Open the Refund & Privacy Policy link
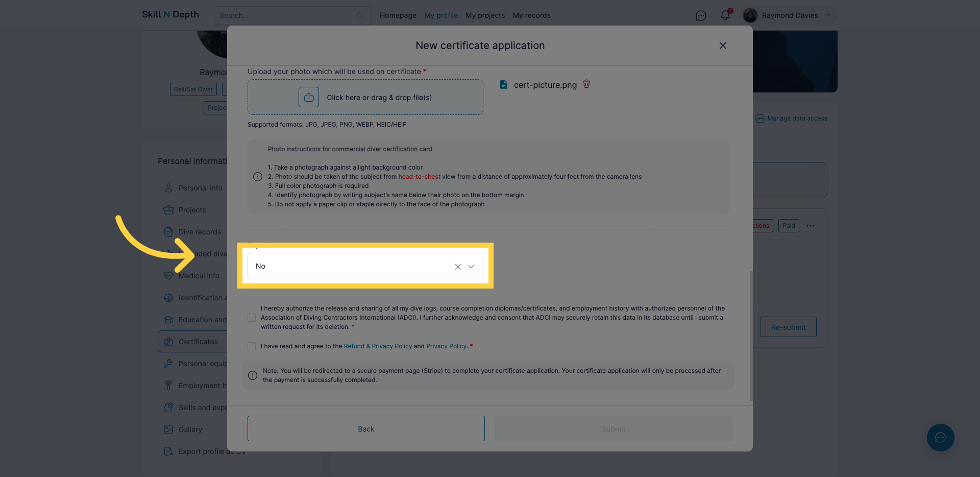The height and width of the screenshot is (477, 980). point(378,346)
